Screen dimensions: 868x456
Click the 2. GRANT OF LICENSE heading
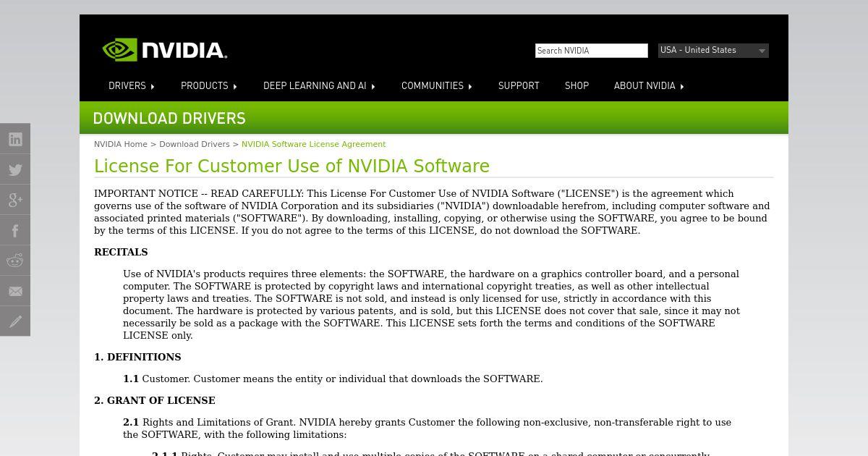pyautogui.click(x=155, y=400)
